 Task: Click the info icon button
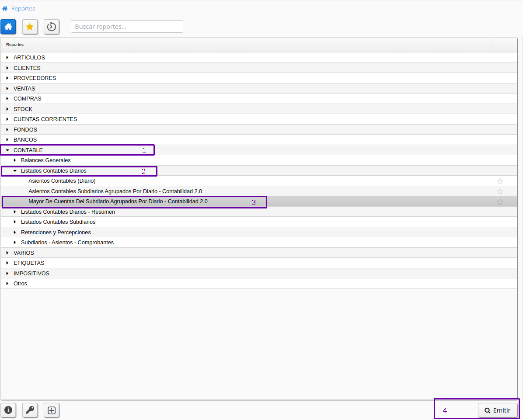pyautogui.click(x=8, y=410)
